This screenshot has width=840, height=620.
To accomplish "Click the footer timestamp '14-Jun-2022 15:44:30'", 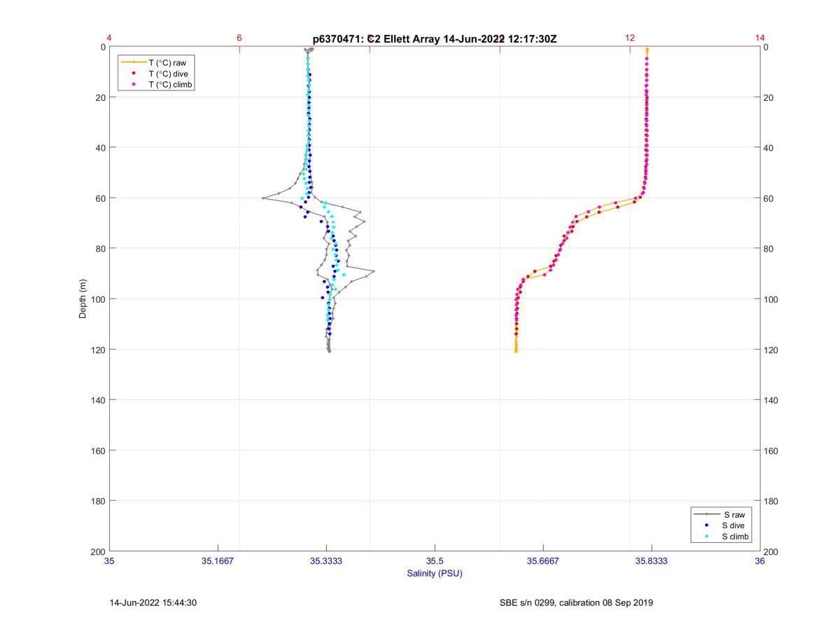I will (x=153, y=602).
